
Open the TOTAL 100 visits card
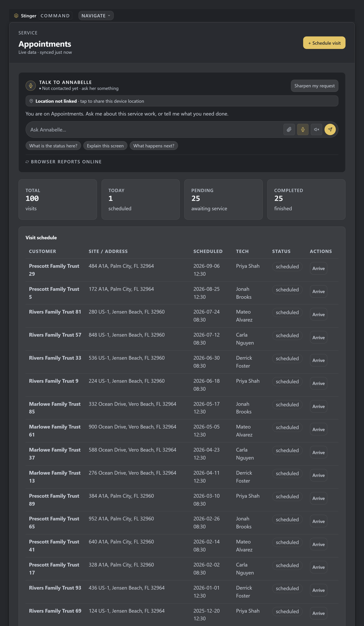58,199
